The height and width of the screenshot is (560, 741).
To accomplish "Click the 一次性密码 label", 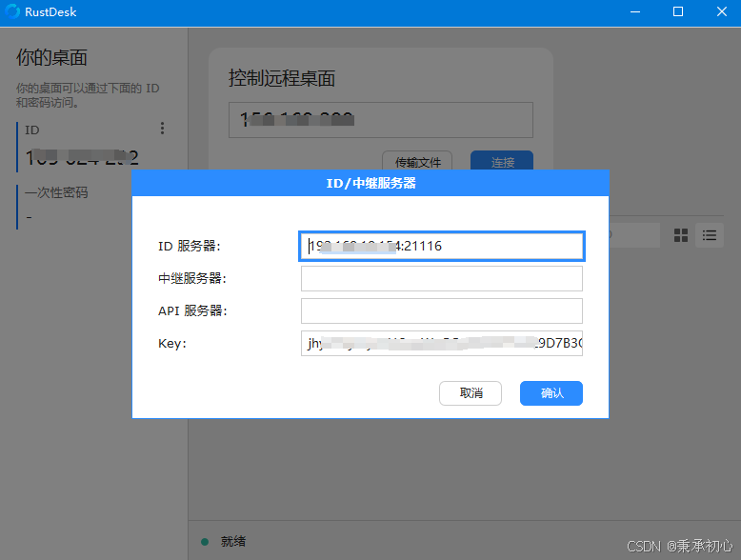I will 56,192.
